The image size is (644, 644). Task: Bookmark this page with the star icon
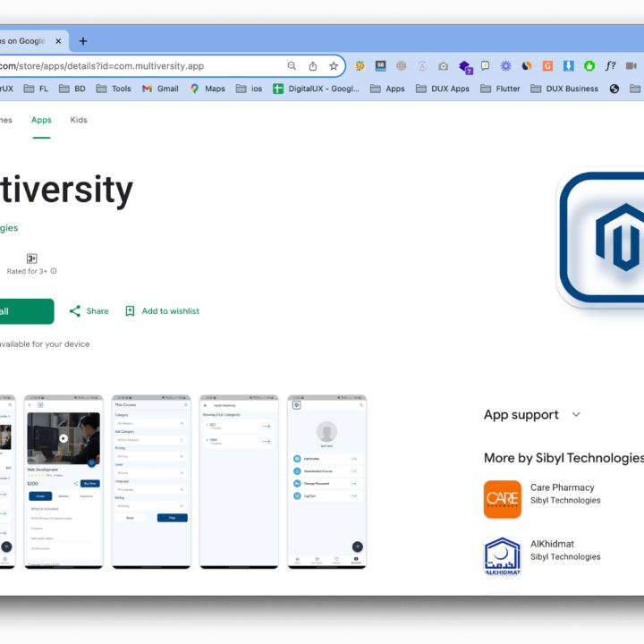point(334,66)
